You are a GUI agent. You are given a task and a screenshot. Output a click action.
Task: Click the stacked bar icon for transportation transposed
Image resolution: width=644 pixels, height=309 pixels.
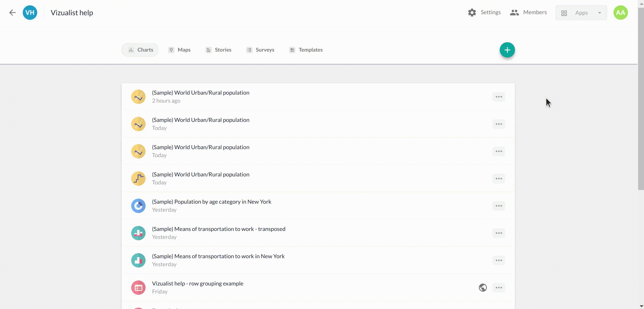(138, 233)
